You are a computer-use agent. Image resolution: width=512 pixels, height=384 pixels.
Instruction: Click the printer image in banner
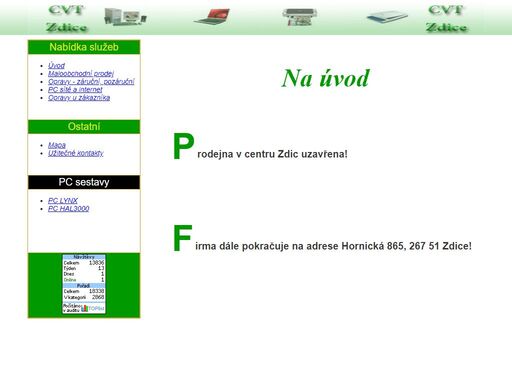(299, 17)
